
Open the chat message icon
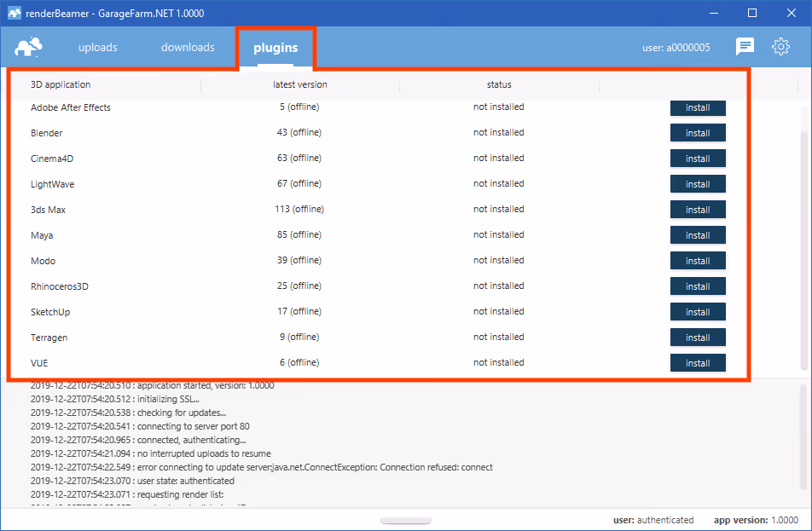[745, 47]
